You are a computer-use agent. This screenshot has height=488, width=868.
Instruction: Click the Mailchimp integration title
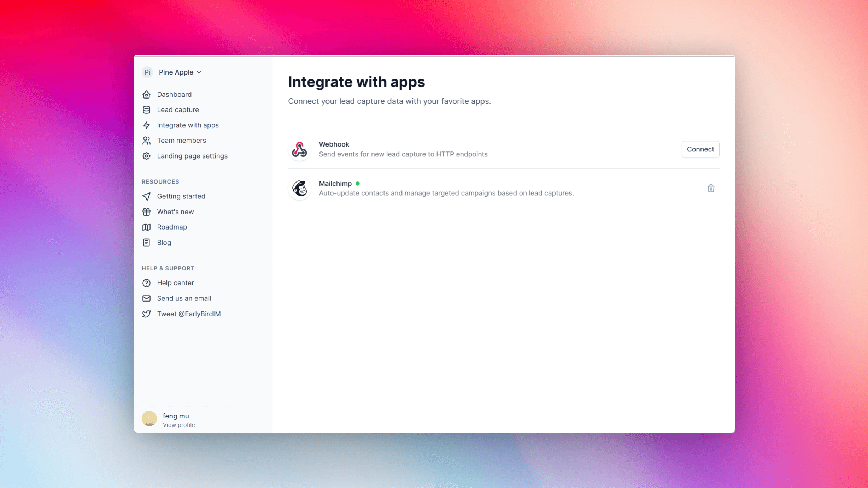tap(335, 184)
